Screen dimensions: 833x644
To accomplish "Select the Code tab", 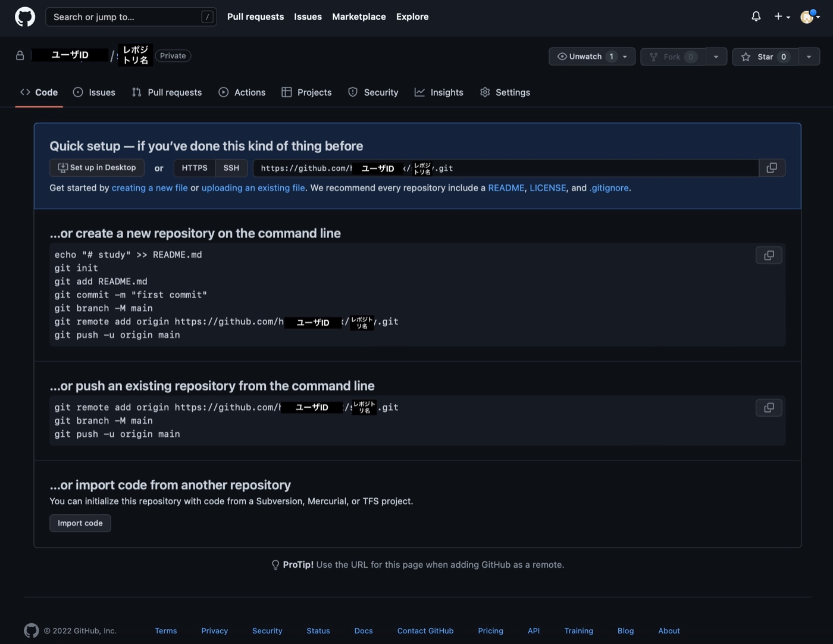I will point(39,92).
